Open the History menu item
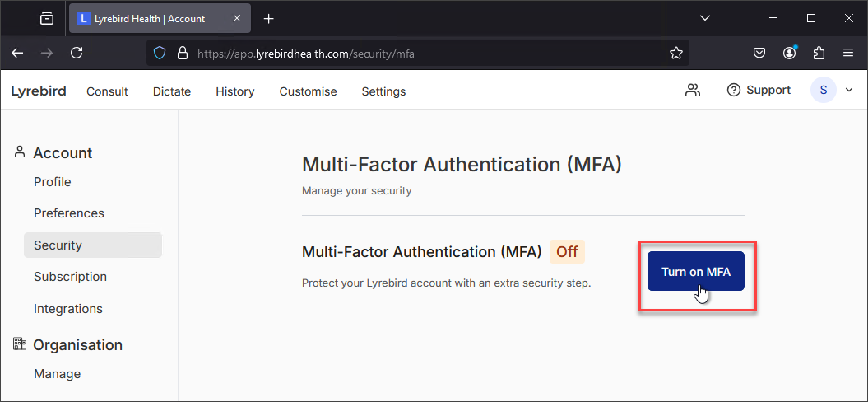 coord(235,91)
